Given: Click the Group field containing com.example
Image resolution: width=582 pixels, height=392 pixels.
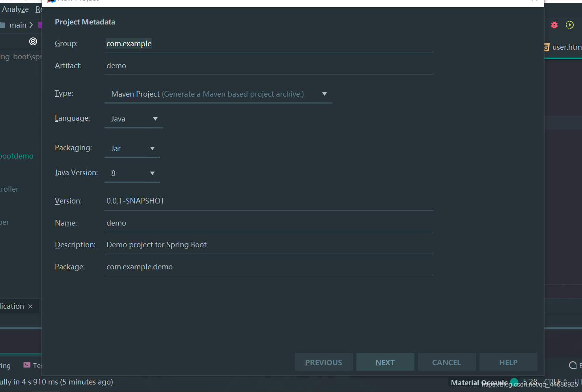Looking at the screenshot, I should 269,44.
